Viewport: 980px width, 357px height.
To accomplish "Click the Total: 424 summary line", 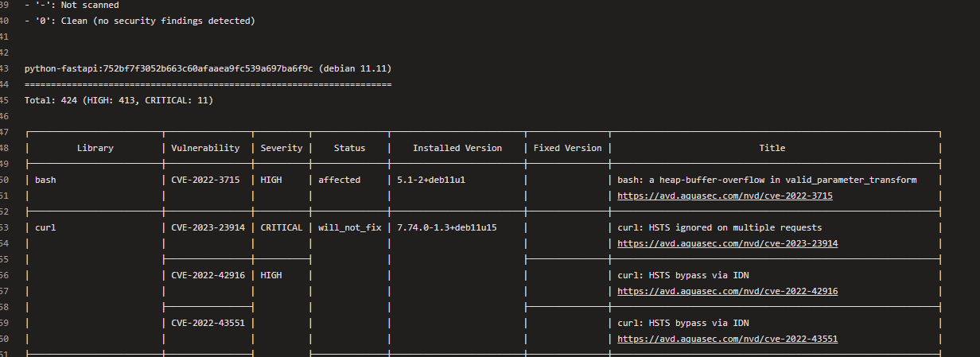I will point(119,100).
